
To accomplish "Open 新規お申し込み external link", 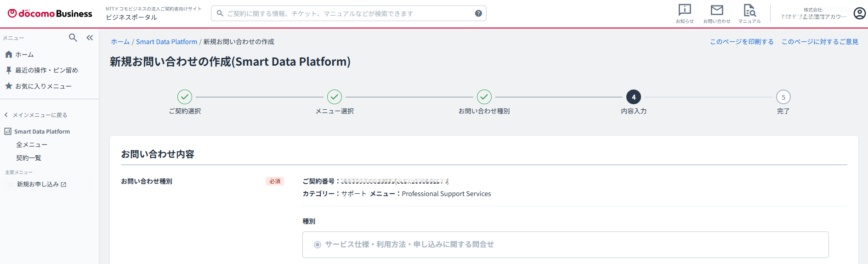I will click(41, 185).
